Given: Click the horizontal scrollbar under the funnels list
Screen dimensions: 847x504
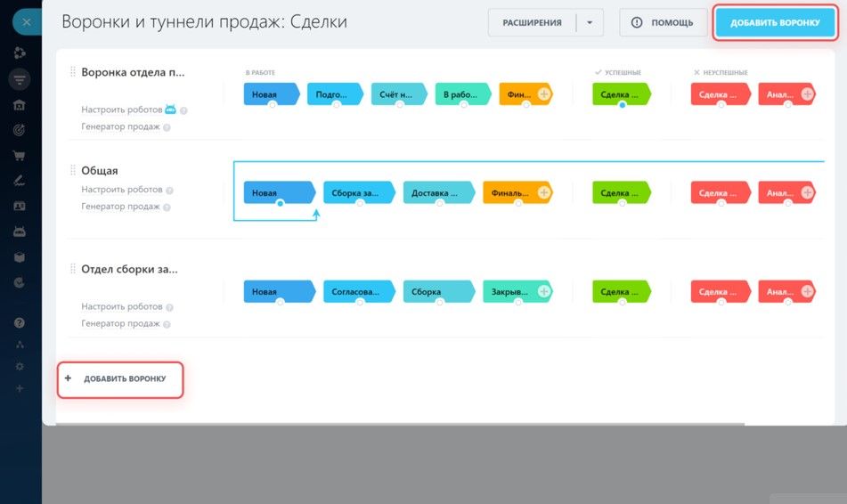Looking at the screenshot, I should (400, 425).
